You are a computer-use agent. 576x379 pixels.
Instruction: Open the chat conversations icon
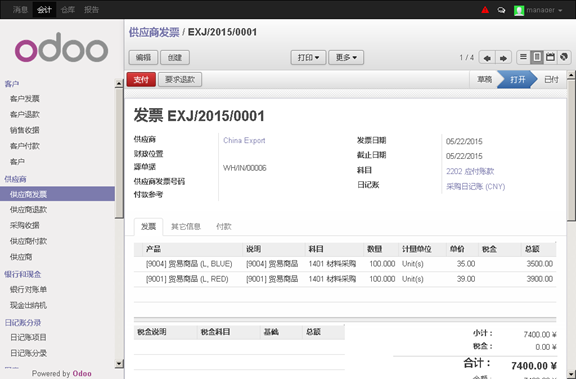tap(501, 10)
